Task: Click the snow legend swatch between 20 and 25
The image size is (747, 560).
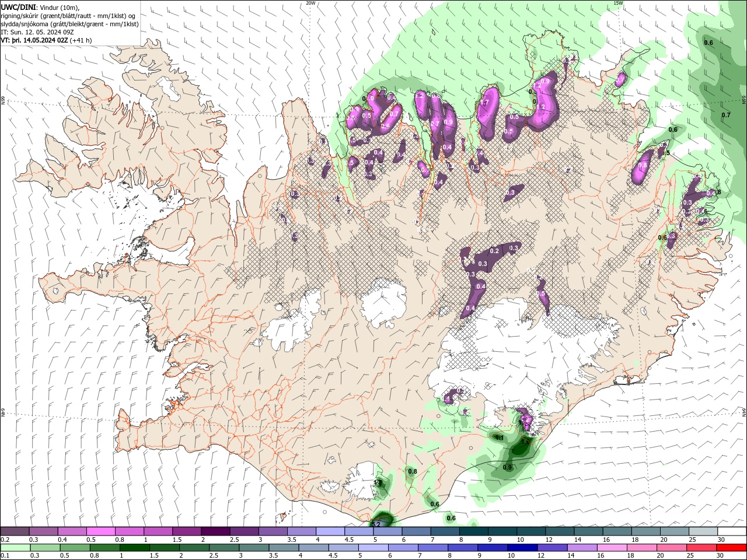Action: 675,531
